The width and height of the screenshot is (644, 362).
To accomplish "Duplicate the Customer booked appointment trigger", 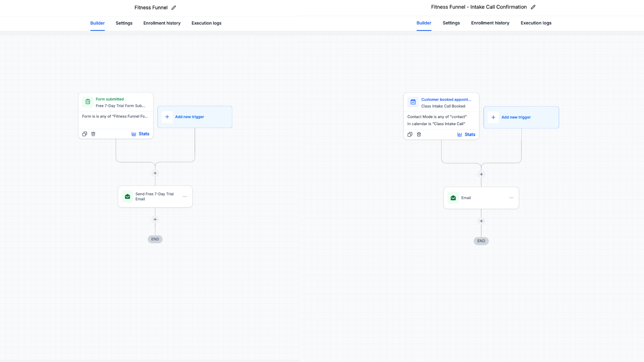I will 410,134.
